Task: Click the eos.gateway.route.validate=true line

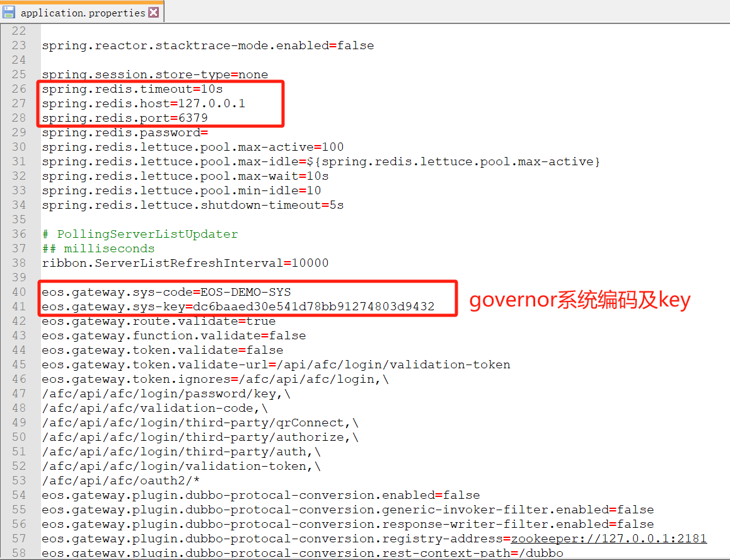Action: tap(159, 321)
